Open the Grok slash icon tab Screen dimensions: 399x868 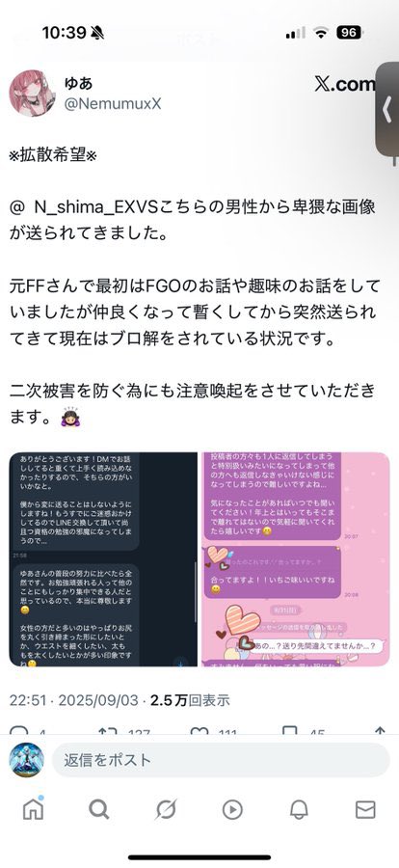(166, 810)
